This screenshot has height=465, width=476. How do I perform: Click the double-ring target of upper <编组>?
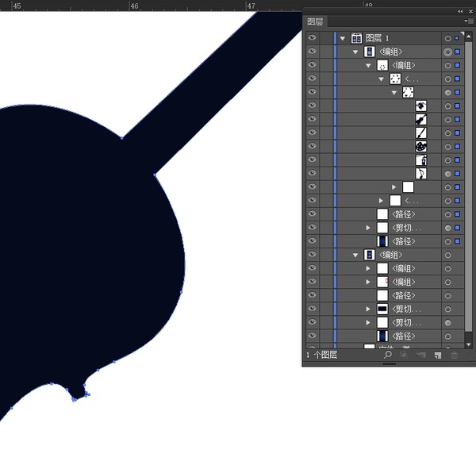(447, 52)
